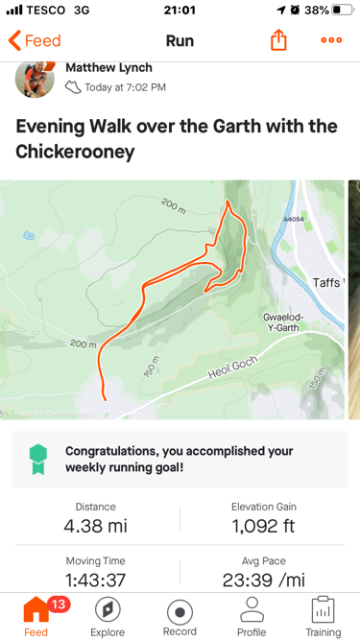Select the Feed home tab
This screenshot has width=360, height=640.
pos(36,617)
